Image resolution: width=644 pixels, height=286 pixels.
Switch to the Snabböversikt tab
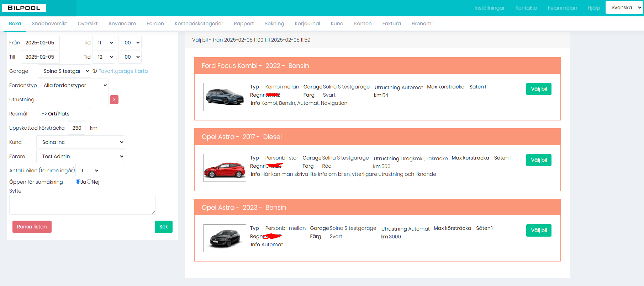click(49, 23)
